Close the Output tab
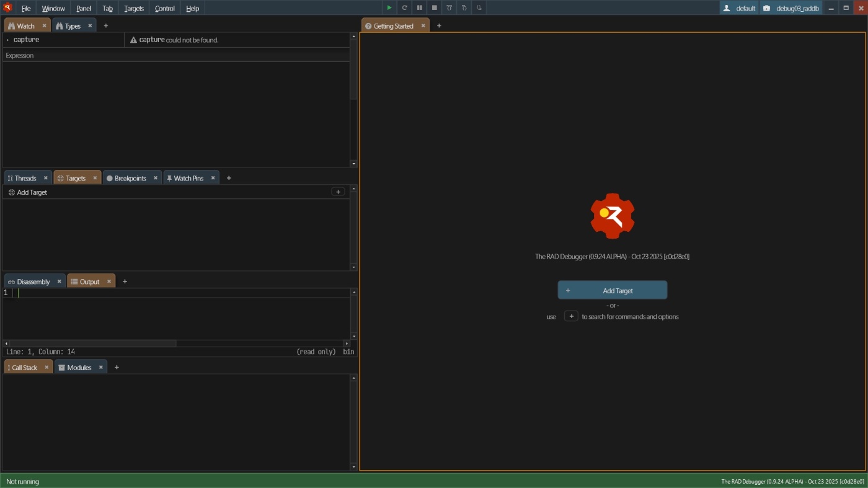This screenshot has height=488, width=868. tap(108, 282)
